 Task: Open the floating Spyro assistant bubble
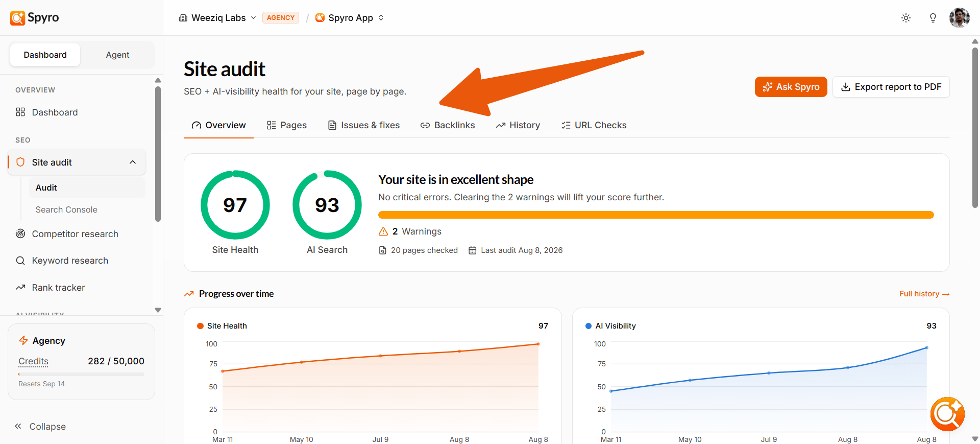click(947, 414)
